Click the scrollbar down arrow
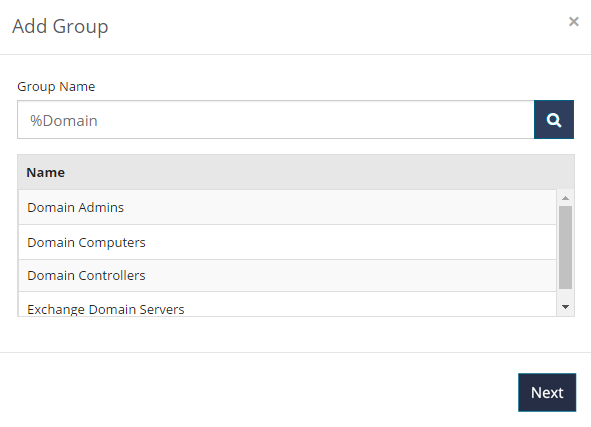Screen dimensions: 591x427 (x=565, y=307)
